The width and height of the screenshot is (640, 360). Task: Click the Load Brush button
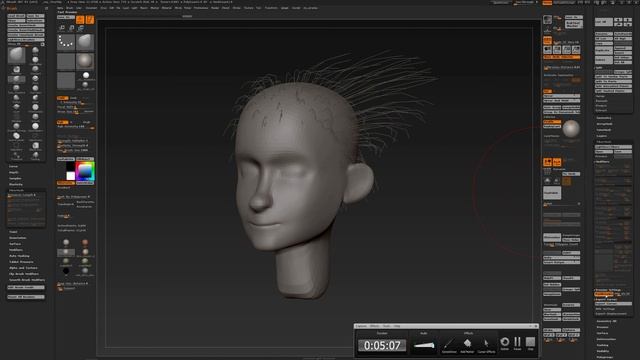[x=16, y=16]
